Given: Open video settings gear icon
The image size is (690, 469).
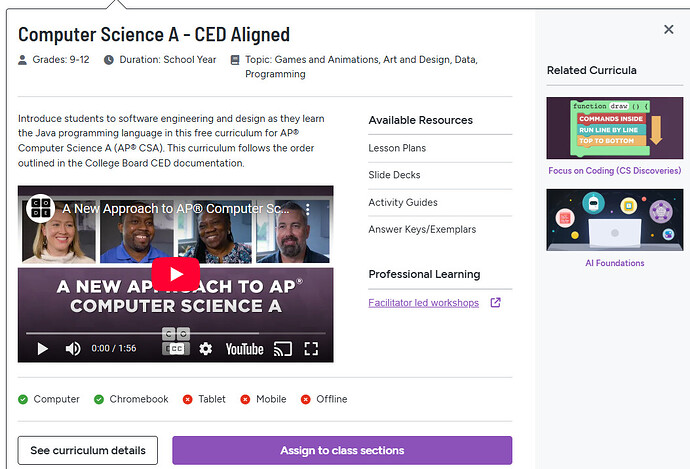Looking at the screenshot, I should pyautogui.click(x=206, y=349).
